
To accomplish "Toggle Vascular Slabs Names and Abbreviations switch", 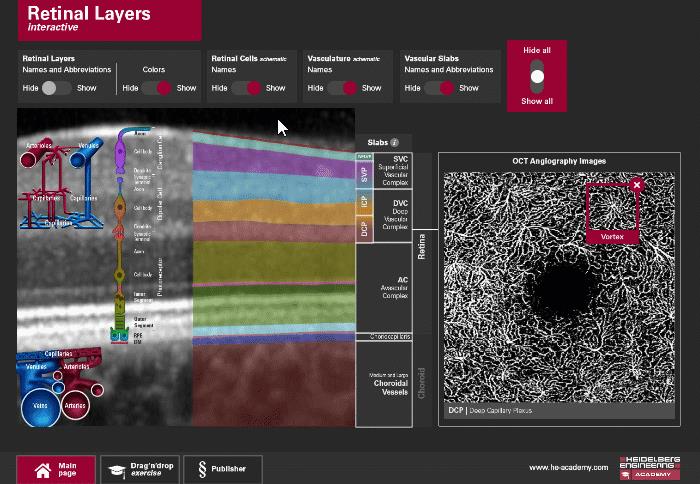I will click(439, 88).
